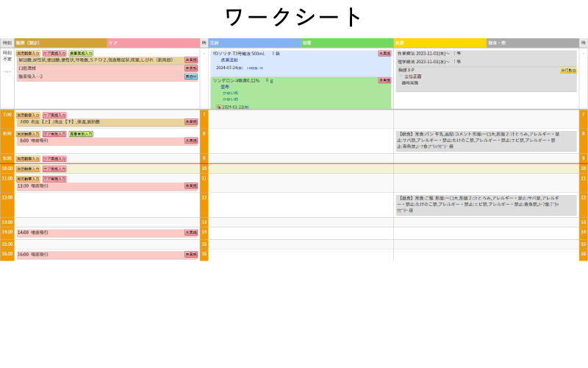The width and height of the screenshot is (588, 368).
Task: Open 測定観察入力 in the 7:00 row
Action: [x=28, y=116]
